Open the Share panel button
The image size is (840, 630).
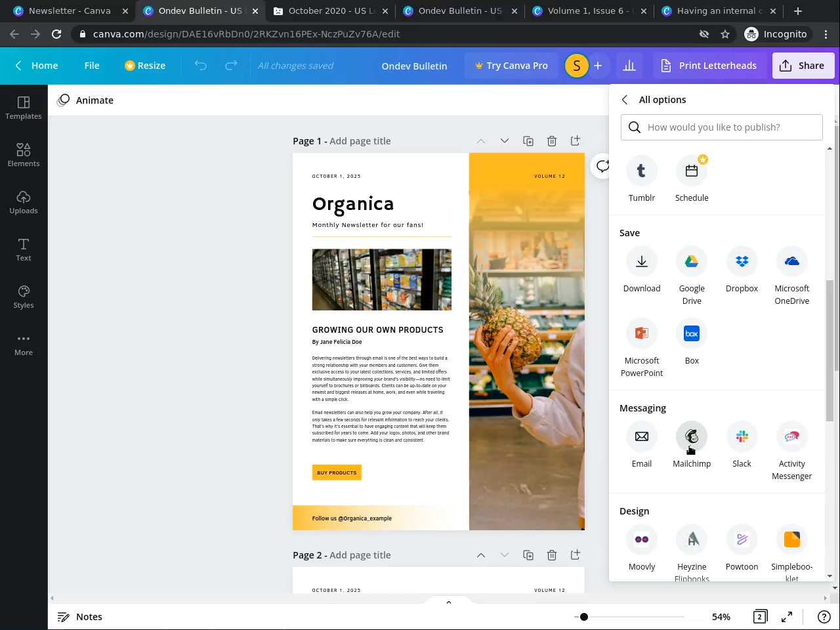[x=803, y=66]
